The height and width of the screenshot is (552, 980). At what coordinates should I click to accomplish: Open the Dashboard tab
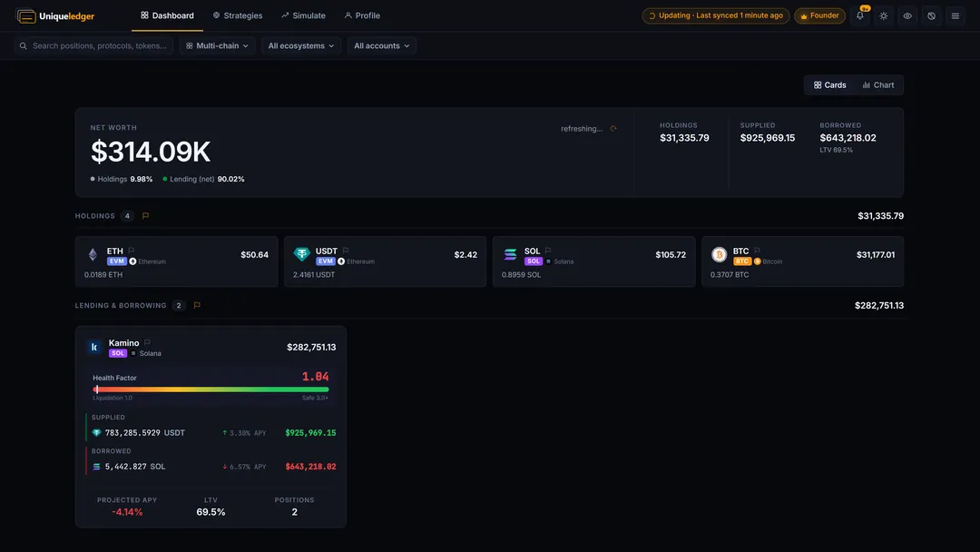point(167,15)
